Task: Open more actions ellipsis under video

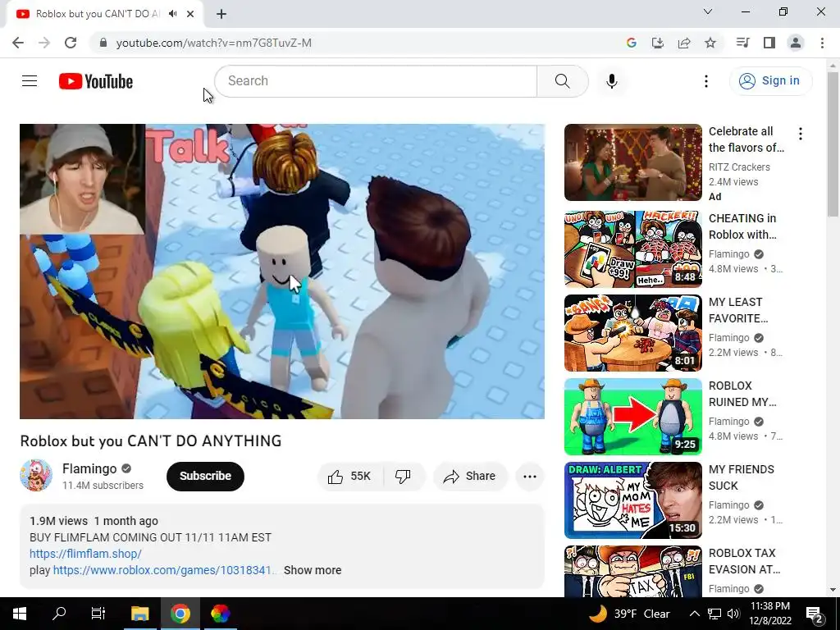Action: (x=530, y=477)
